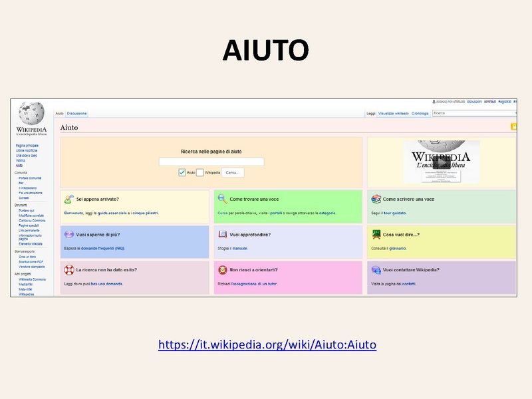532x399 pixels.
Task: Click the purple question icon by 'Vuoi saperne di più?'
Action: coord(68,234)
